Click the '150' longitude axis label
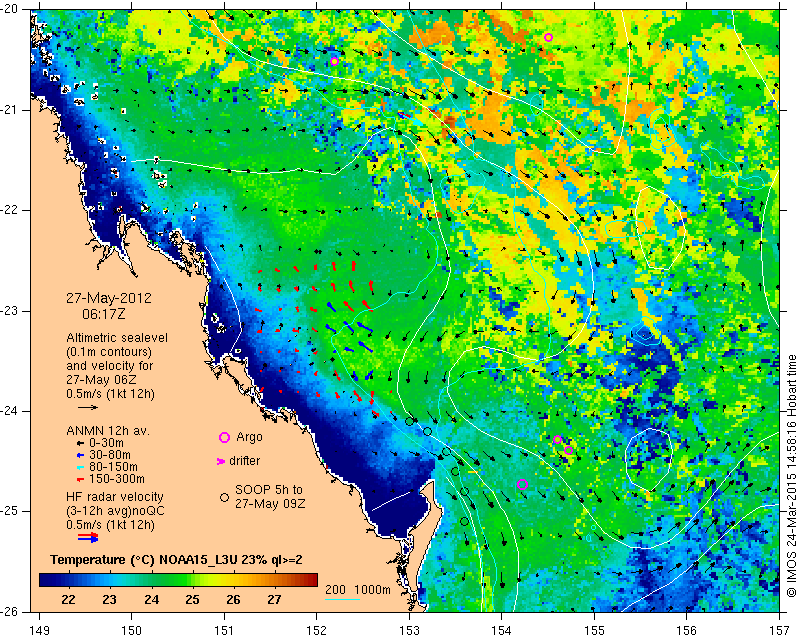The image size is (800, 640). point(132,630)
